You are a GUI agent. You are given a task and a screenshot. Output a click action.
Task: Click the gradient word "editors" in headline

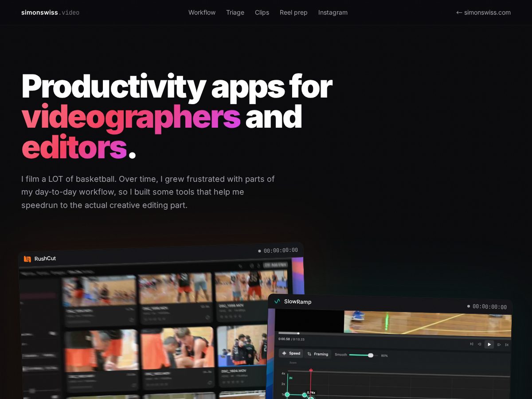click(74, 147)
